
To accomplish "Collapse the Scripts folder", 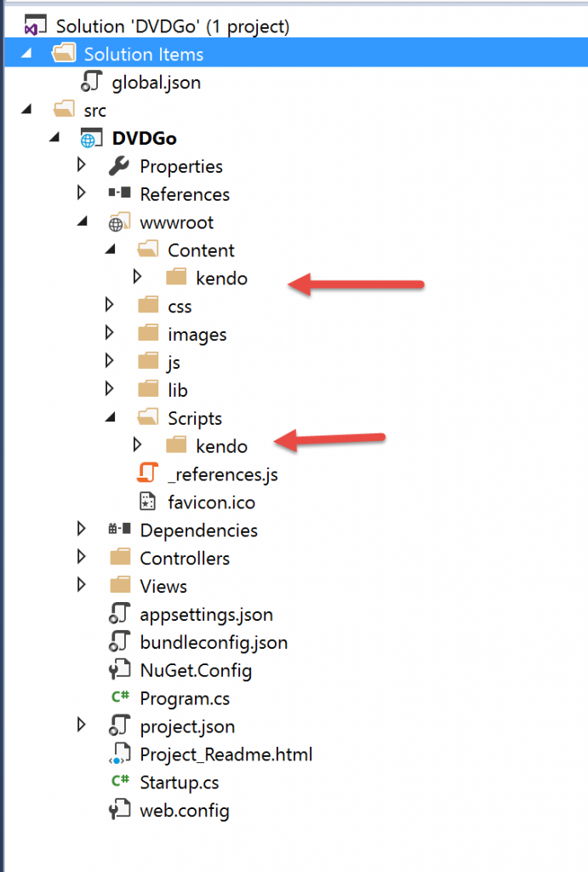I will tap(111, 416).
